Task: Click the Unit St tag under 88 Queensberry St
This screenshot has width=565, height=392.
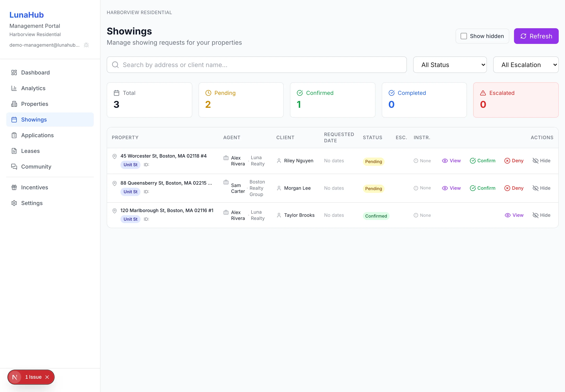Action: coord(130,191)
